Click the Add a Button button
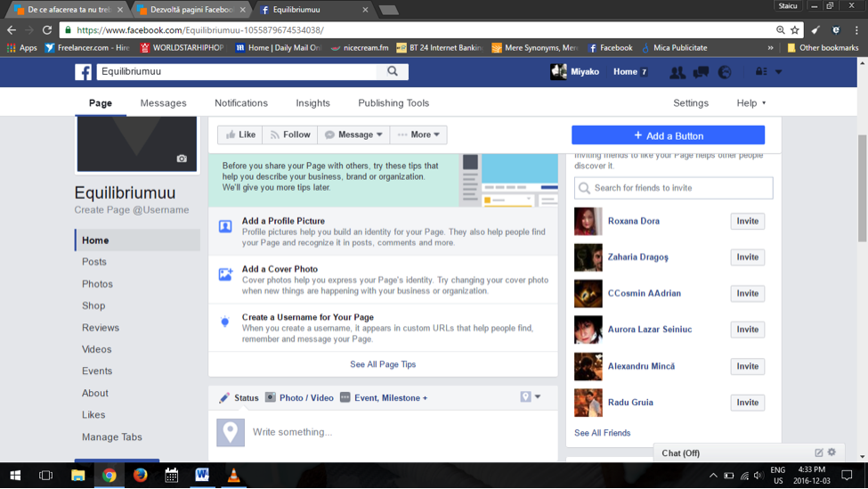This screenshot has width=868, height=489. [669, 135]
